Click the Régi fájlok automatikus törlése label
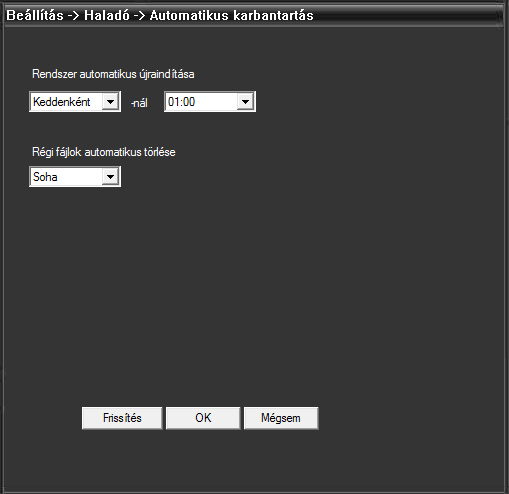 coord(104,152)
